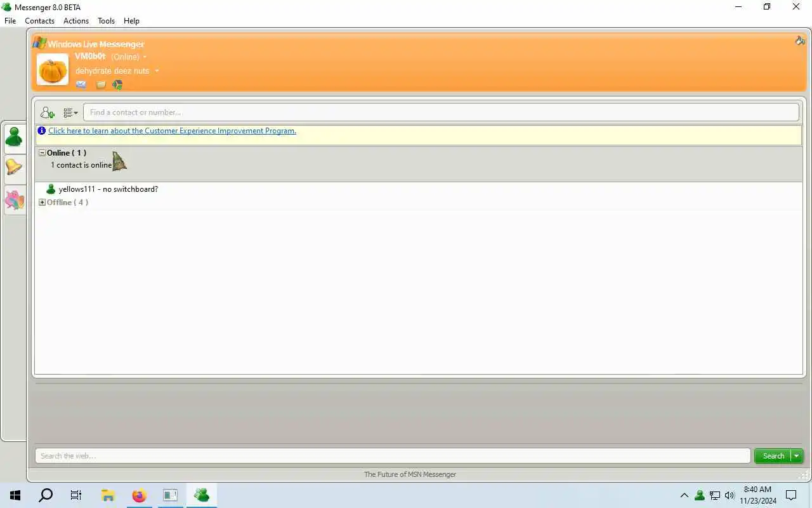Open the personal message dropdown arrow
The image size is (812, 508).
click(x=157, y=71)
